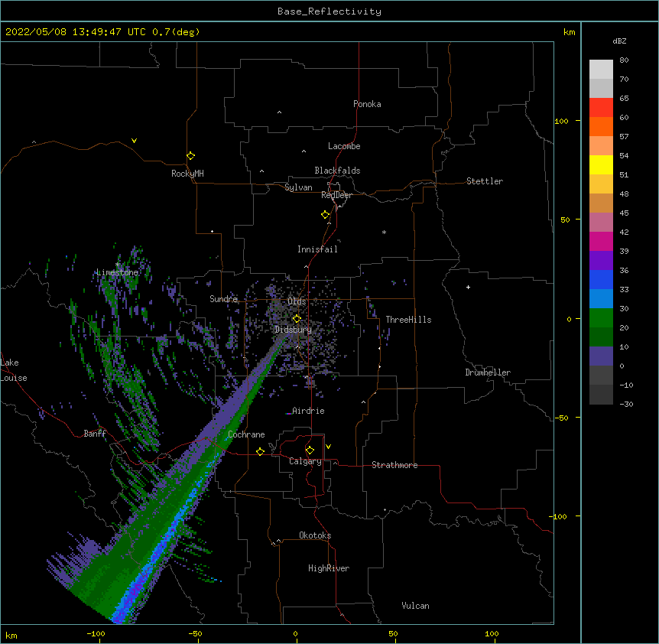Click the Didsbury label
This screenshot has width=659, height=644.
(294, 330)
